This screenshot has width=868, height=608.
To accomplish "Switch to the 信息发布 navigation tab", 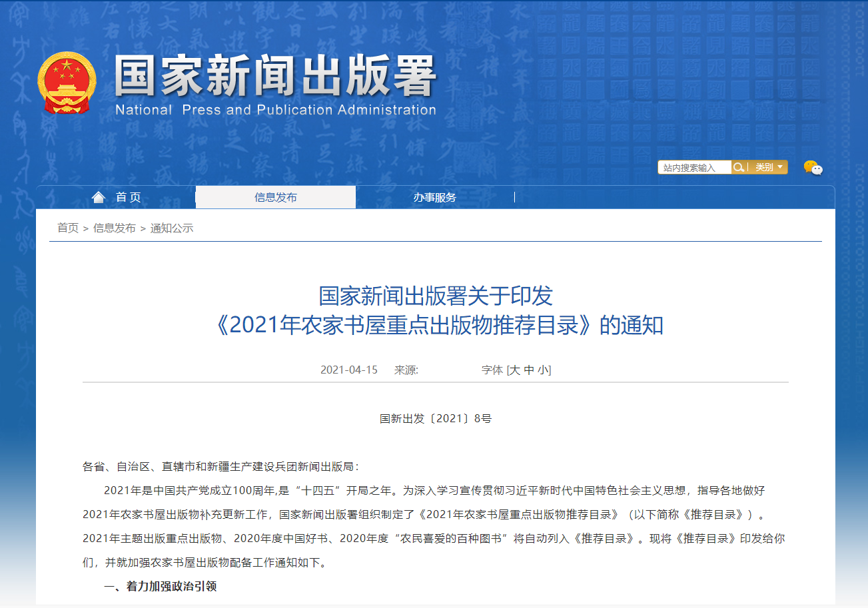I will coord(275,197).
